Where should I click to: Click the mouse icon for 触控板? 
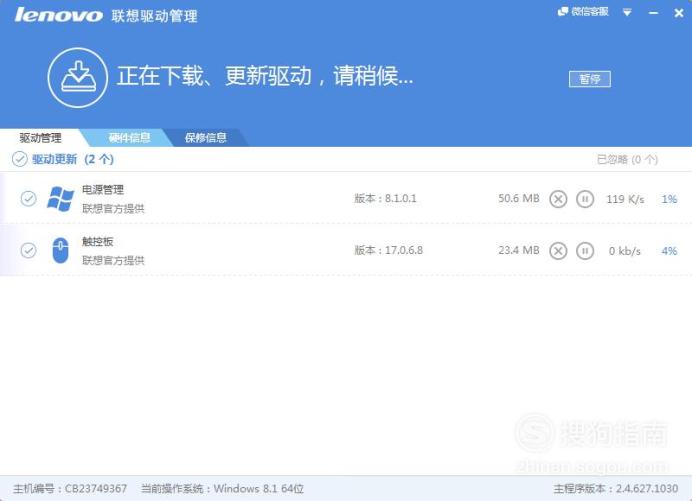pos(60,250)
